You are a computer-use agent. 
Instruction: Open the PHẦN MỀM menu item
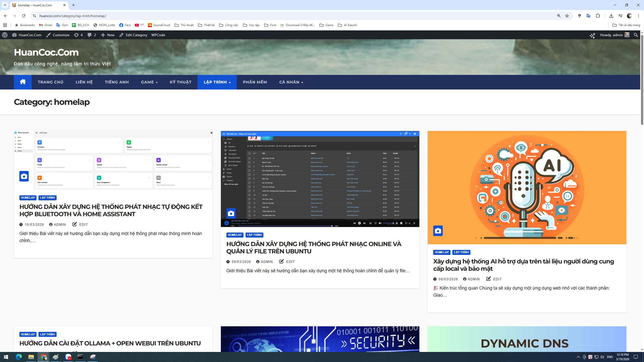[255, 82]
